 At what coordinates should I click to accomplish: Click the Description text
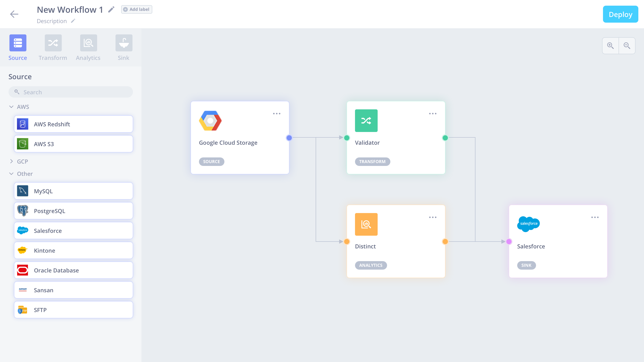(52, 21)
